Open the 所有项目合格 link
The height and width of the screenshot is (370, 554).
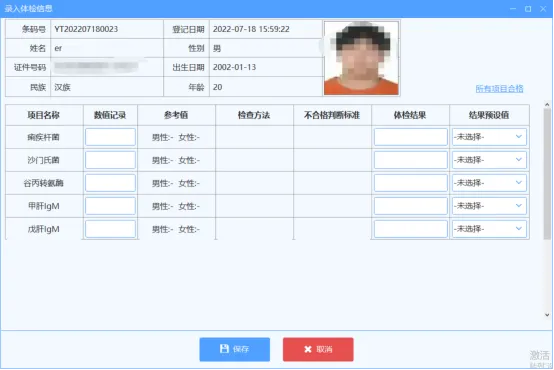point(499,89)
